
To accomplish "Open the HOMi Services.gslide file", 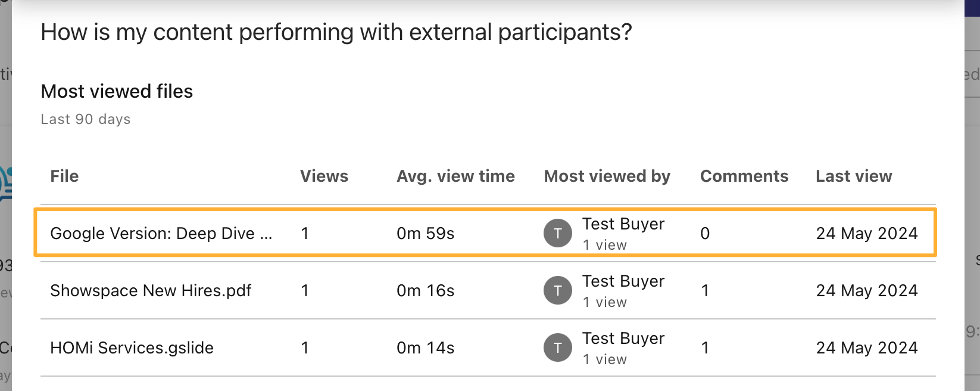I will click(x=132, y=347).
